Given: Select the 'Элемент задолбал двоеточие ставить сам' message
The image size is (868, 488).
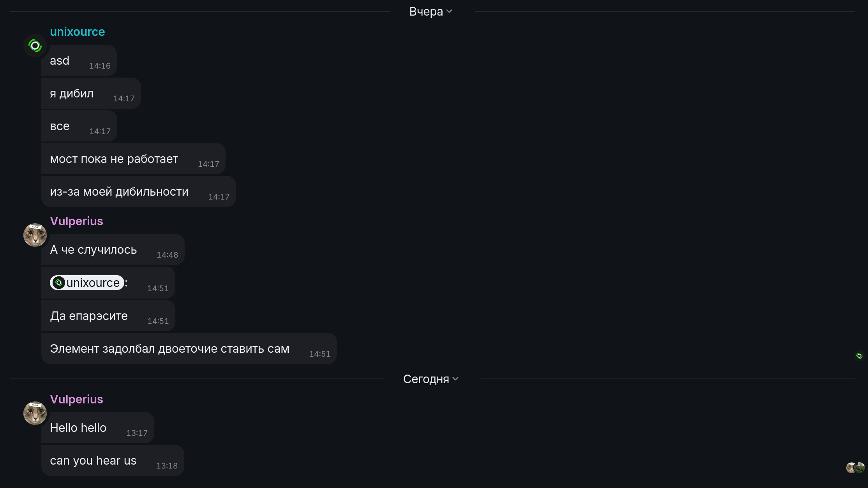Looking at the screenshot, I should (x=189, y=348).
